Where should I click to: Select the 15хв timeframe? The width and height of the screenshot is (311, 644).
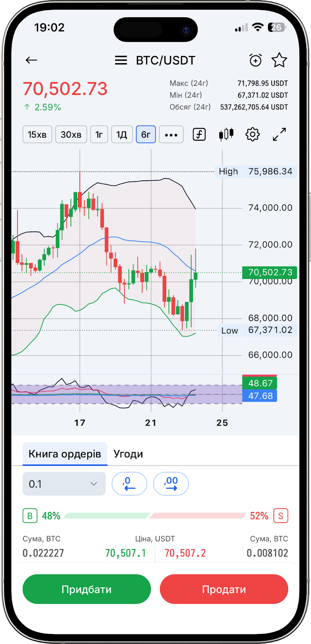click(37, 134)
